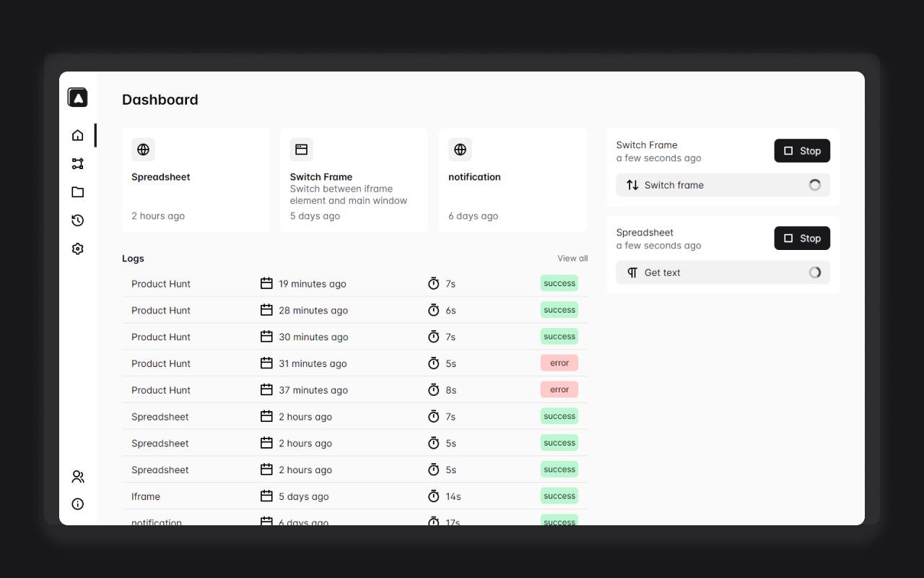Open the Collections folder icon
The height and width of the screenshot is (578, 924).
click(x=78, y=192)
